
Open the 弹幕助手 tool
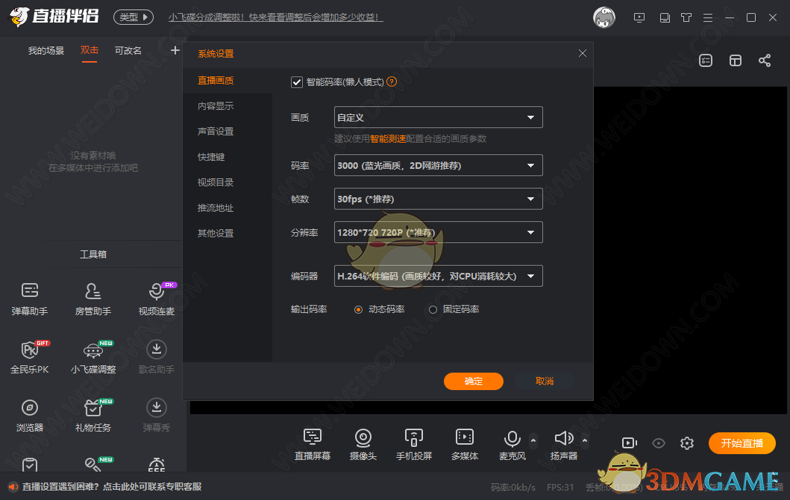[30, 299]
